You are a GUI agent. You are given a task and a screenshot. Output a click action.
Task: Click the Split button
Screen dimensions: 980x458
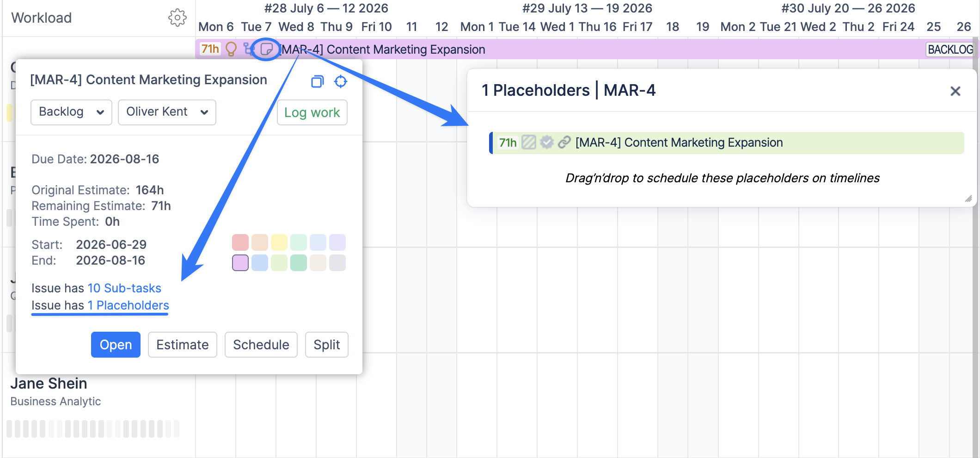327,345
